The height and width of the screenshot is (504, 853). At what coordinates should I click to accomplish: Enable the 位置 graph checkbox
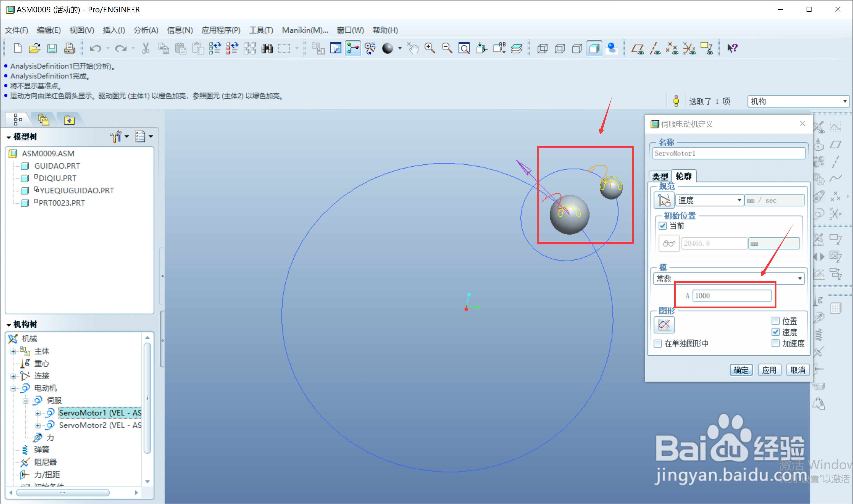point(775,321)
